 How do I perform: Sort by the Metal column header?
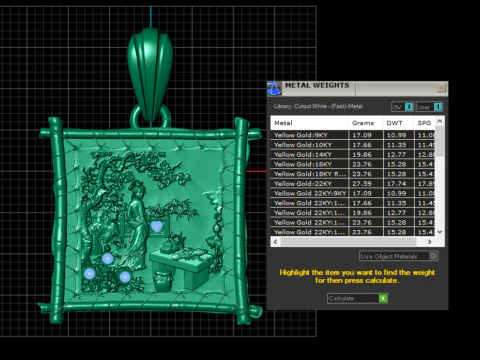tap(309, 123)
